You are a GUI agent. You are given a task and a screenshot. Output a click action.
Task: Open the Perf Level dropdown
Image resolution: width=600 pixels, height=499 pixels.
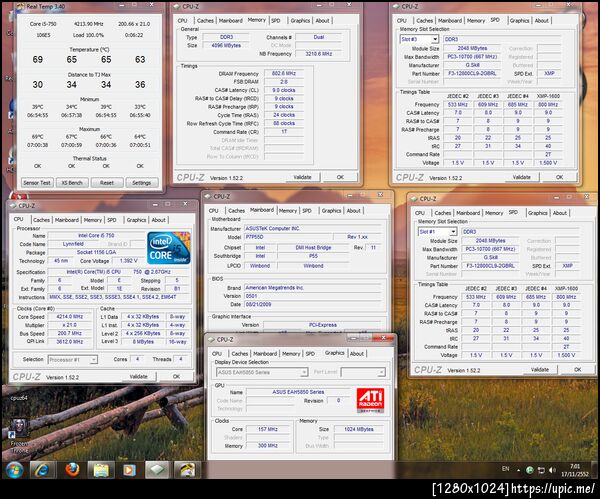(382, 372)
